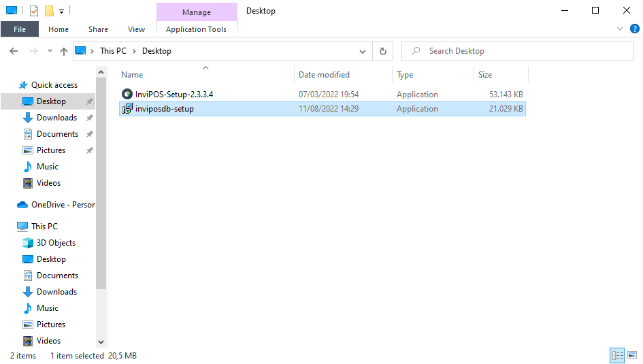643x364 pixels.
Task: Click the Back navigation arrow
Action: [14, 51]
